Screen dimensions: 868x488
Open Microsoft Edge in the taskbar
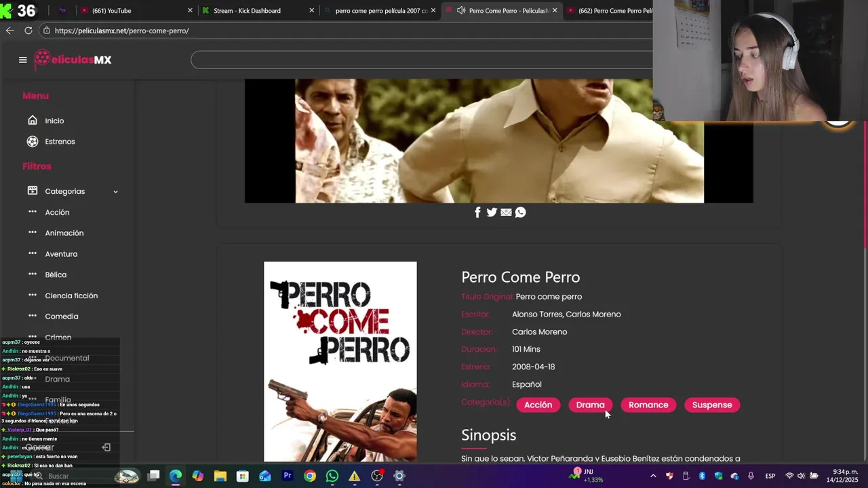(x=176, y=476)
